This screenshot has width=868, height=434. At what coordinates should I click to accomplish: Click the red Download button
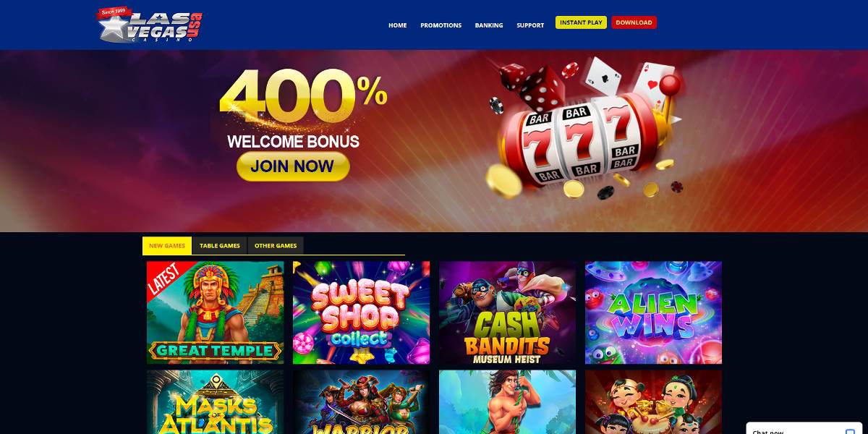tap(634, 22)
